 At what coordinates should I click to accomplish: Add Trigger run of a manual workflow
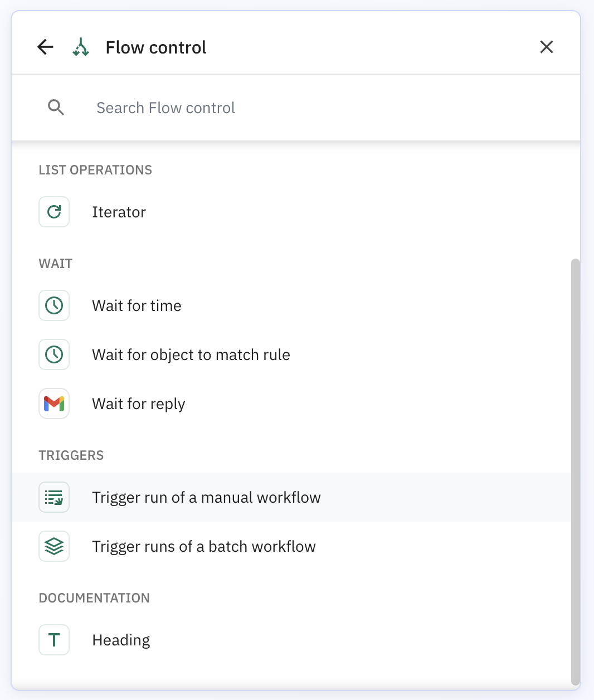pyautogui.click(x=206, y=498)
